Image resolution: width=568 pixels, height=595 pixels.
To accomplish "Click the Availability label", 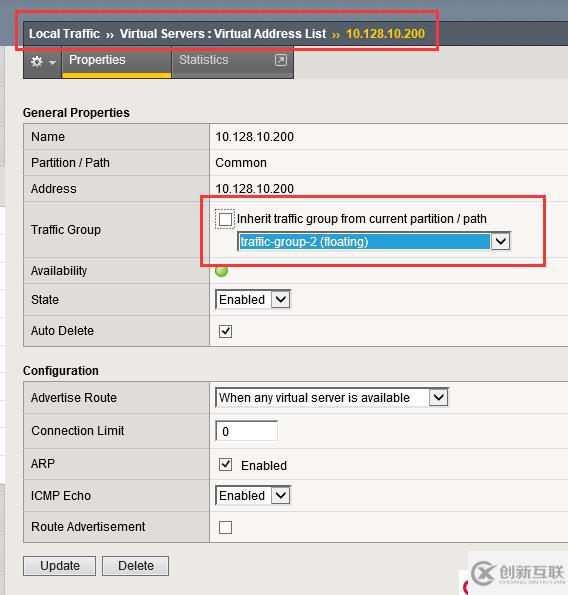I will 59,271.
